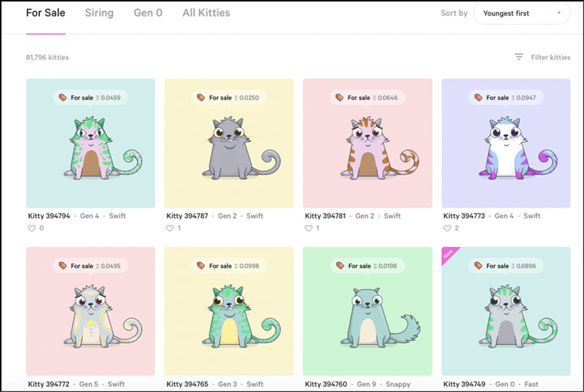Tap the heart icon for Kitty 394773
The height and width of the screenshot is (392, 584).
(447, 228)
